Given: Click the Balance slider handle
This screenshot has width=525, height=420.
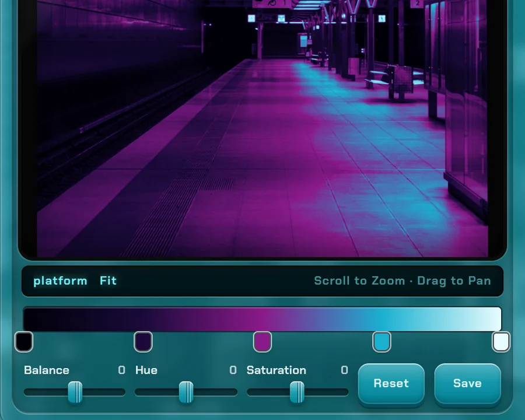Looking at the screenshot, I should coord(75,392).
